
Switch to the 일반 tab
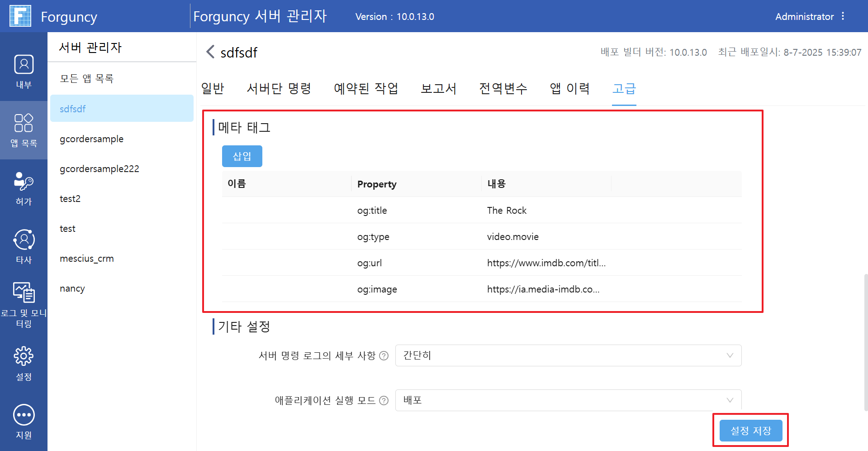tap(213, 88)
